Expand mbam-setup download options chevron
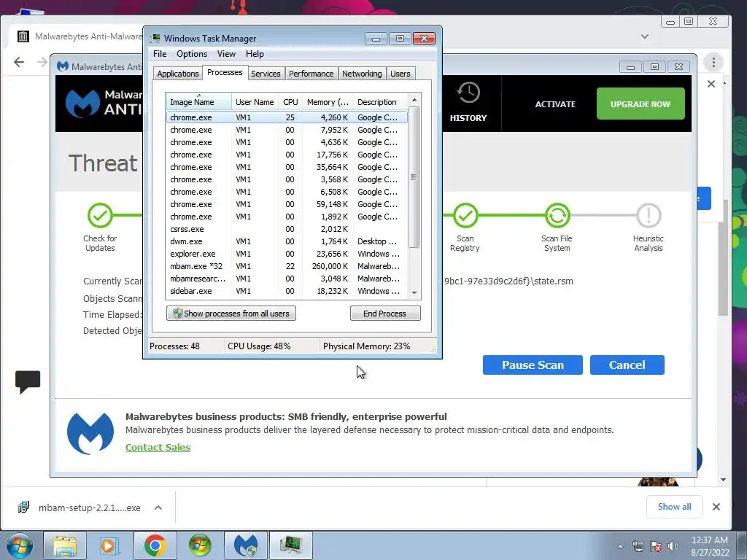 [158, 507]
